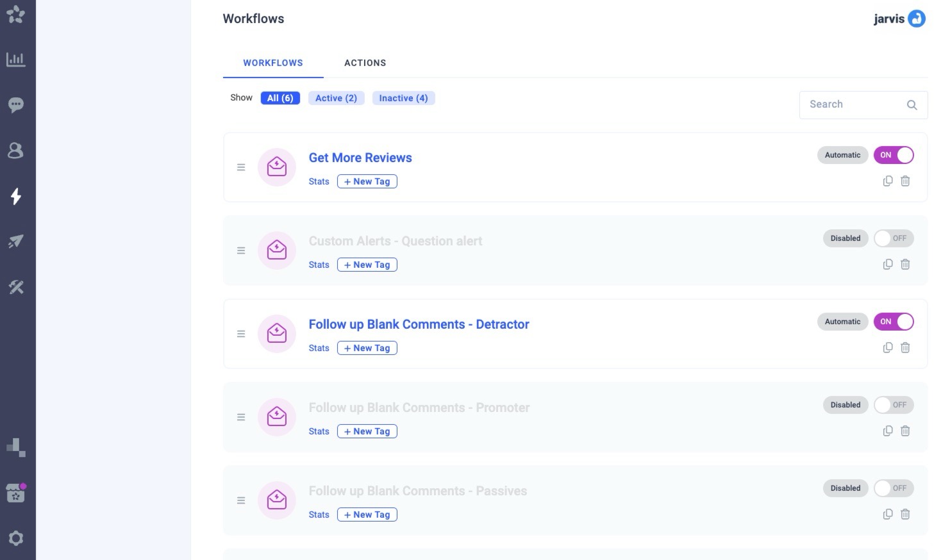
Task: View Stats for Detractor workflow
Action: click(319, 348)
